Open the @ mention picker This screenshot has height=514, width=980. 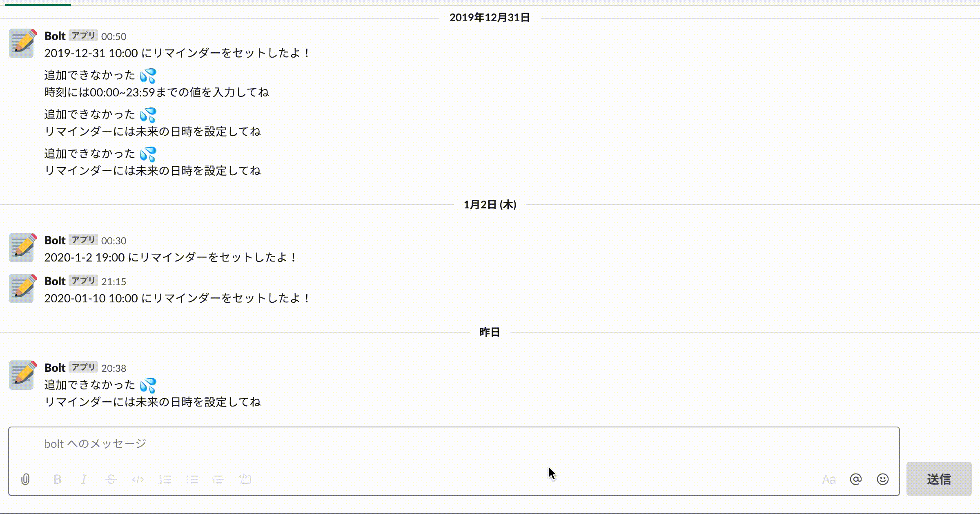(857, 479)
